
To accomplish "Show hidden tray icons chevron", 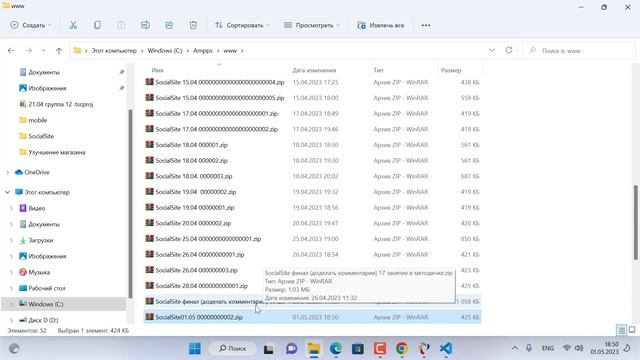I will coord(515,348).
